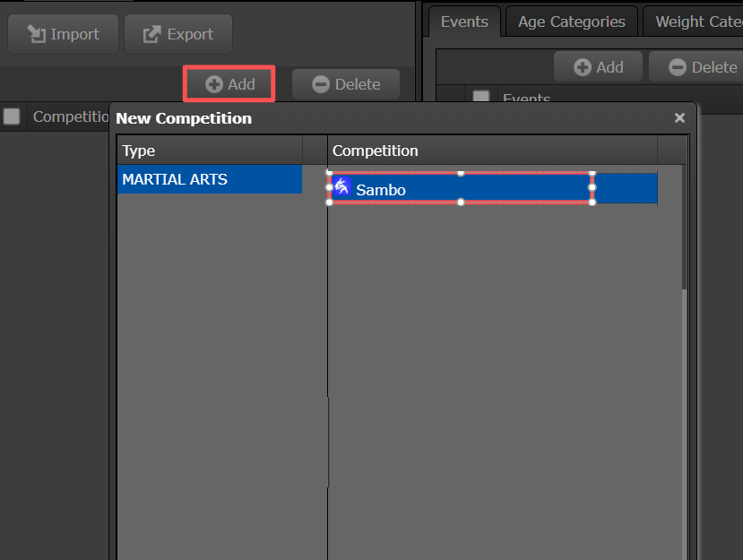Open the Weight Categories tab
This screenshot has height=560, width=743.
696,22
